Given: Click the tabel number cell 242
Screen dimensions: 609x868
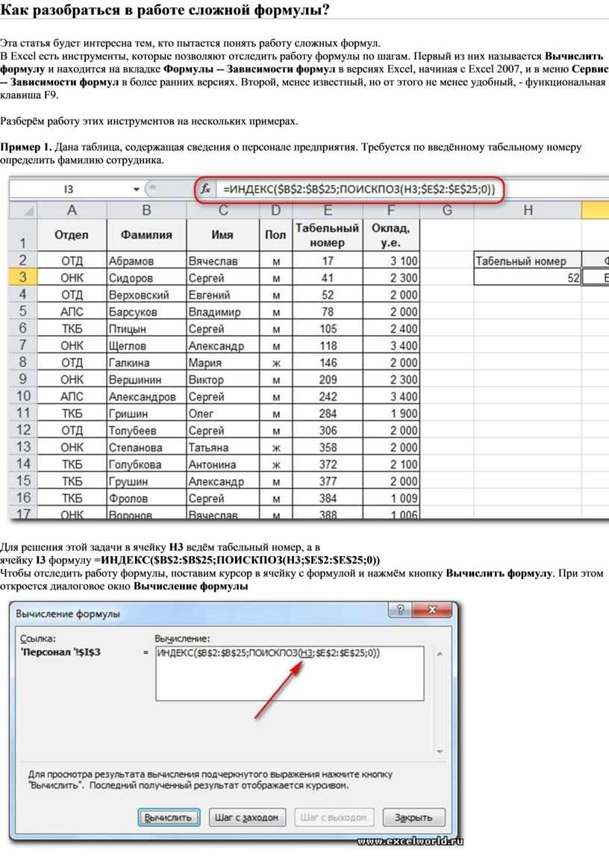Looking at the screenshot, I should (328, 396).
